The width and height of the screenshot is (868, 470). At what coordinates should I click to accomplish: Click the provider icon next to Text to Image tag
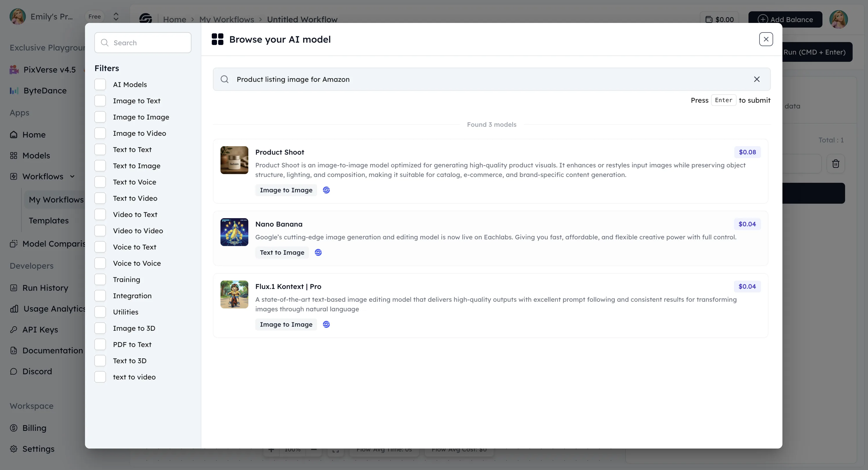[x=318, y=252]
